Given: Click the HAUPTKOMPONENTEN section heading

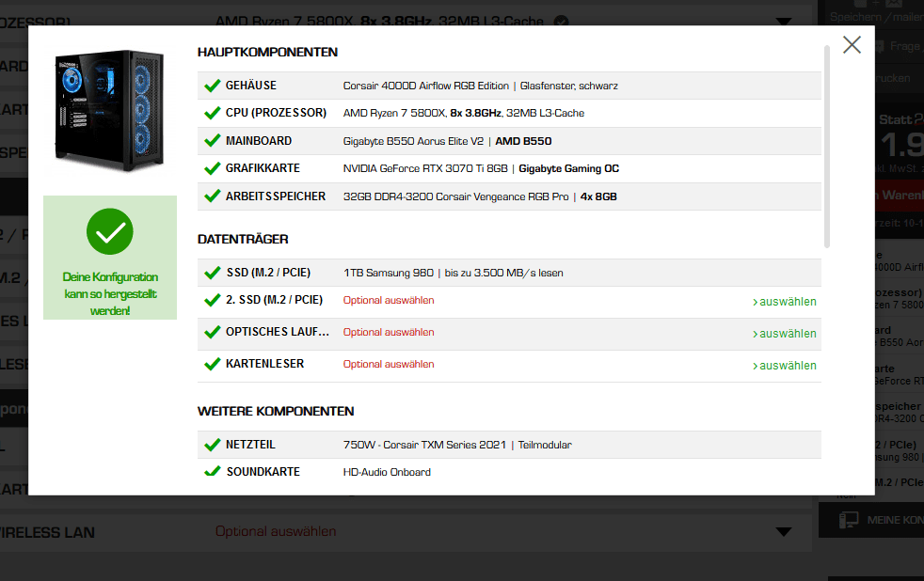Looking at the screenshot, I should click(x=267, y=52).
